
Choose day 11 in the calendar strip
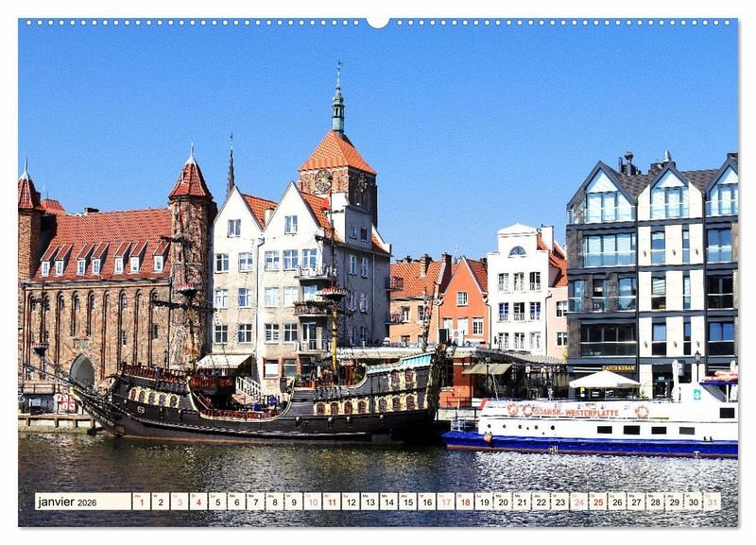pyautogui.click(x=332, y=502)
